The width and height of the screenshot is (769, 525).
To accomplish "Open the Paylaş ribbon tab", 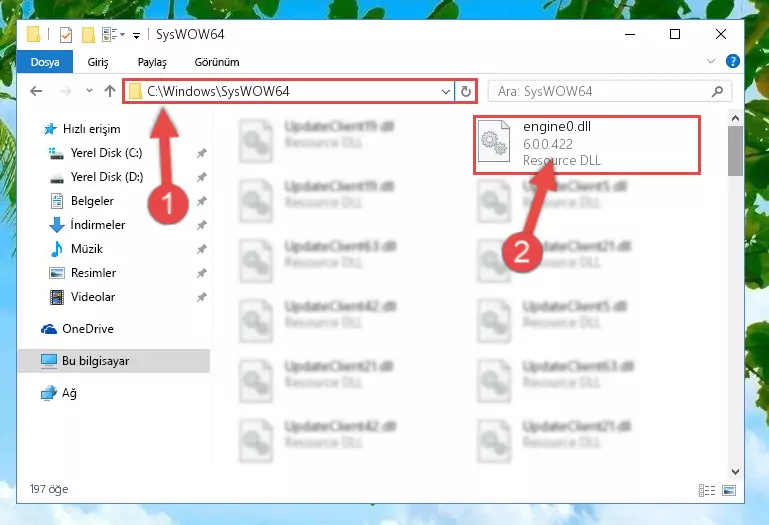I will 152,62.
